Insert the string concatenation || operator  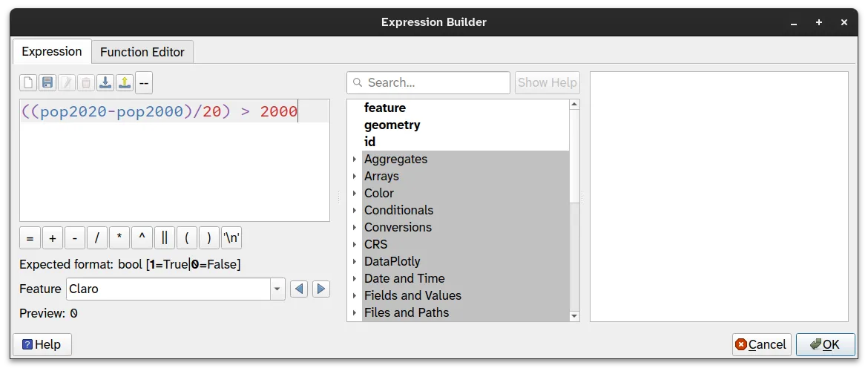[164, 238]
